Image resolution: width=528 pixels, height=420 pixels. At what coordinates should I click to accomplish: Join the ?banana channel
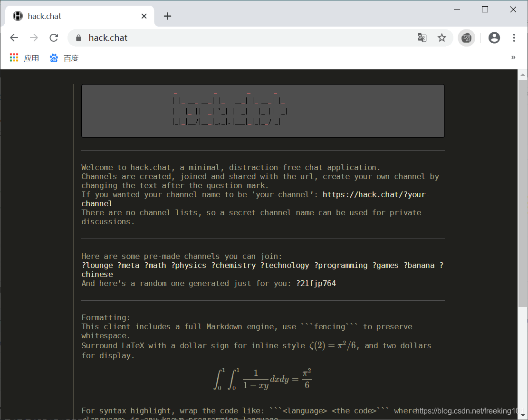[419, 266]
